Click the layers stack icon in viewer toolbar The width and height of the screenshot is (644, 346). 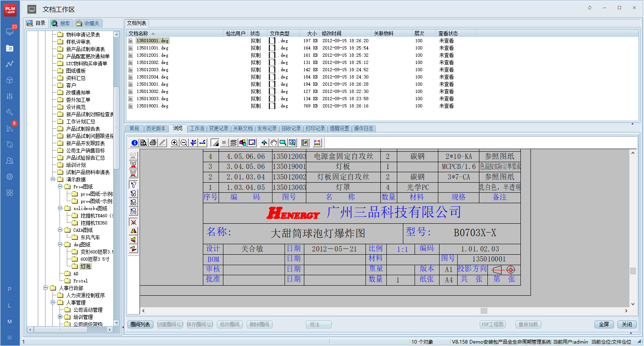click(233, 142)
